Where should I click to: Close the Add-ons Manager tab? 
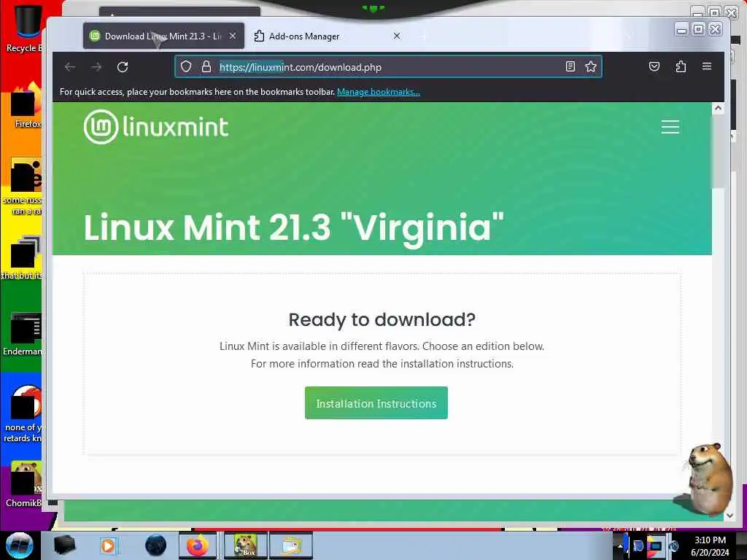[x=396, y=36]
